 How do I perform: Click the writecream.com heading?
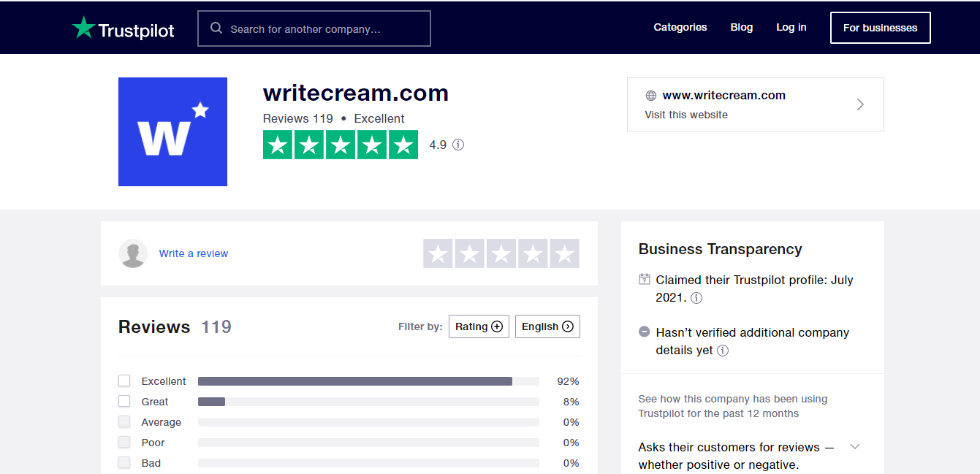(356, 93)
